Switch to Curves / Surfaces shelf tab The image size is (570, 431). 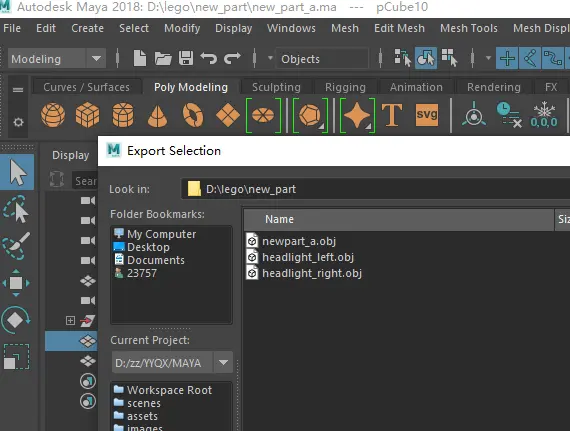[x=86, y=87]
